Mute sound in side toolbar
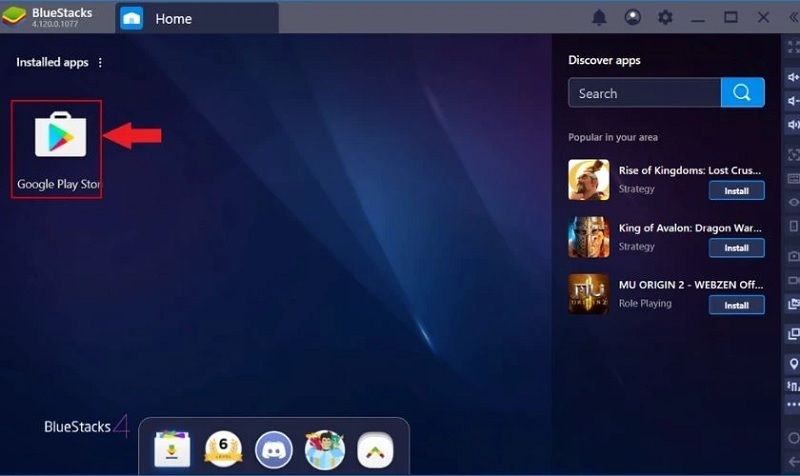 (x=793, y=124)
